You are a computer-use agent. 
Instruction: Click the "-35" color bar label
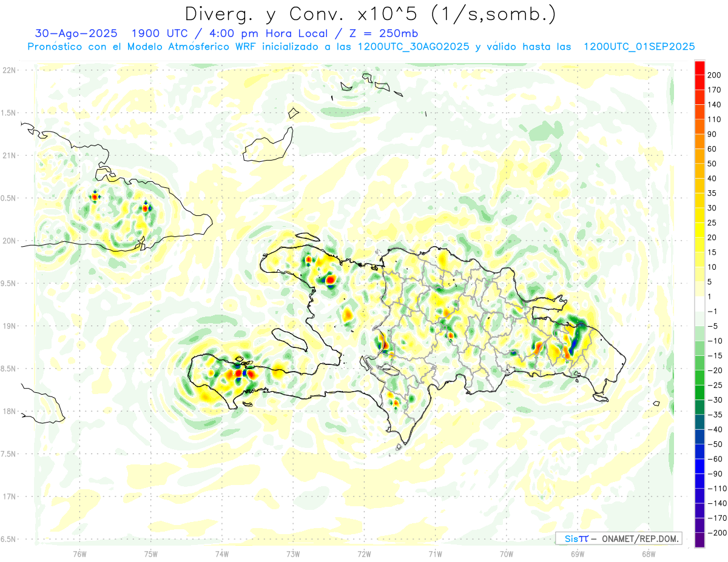click(x=715, y=415)
